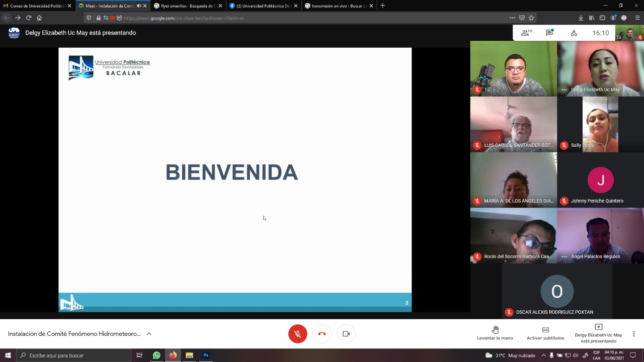Screen dimensions: 644x362
Task: Open weather widget showing 31°C Muy nublado
Action: click(x=510, y=355)
